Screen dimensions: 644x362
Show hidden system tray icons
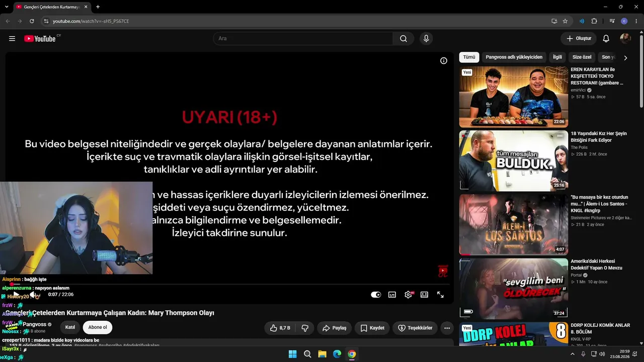pyautogui.click(x=572, y=354)
